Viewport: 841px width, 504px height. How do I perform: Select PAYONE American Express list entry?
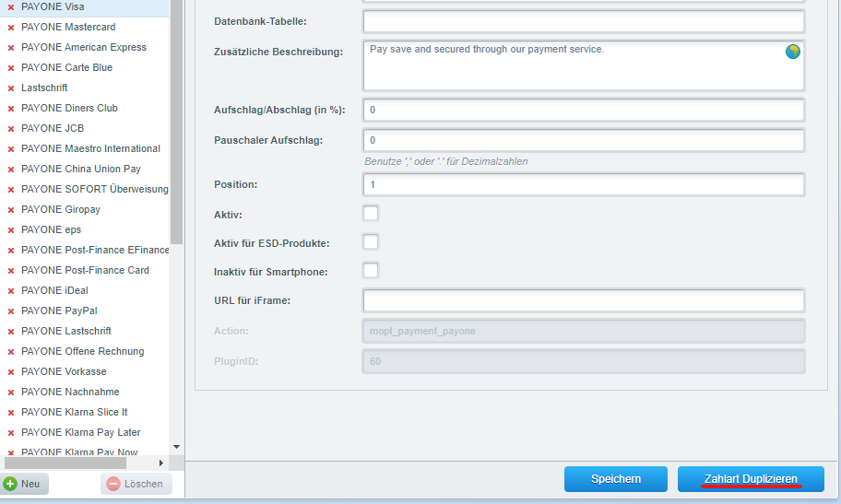pyautogui.click(x=84, y=47)
